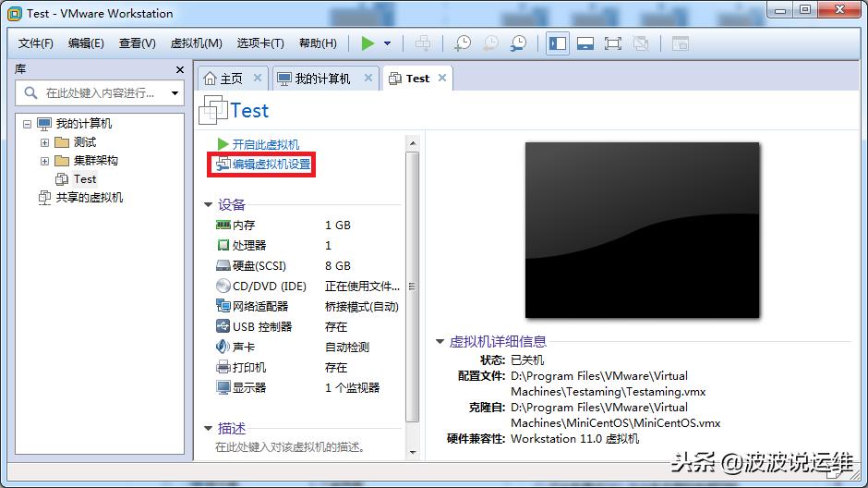The image size is (868, 488).
Task: Open the 选项卡(T) menu
Action: (x=260, y=43)
